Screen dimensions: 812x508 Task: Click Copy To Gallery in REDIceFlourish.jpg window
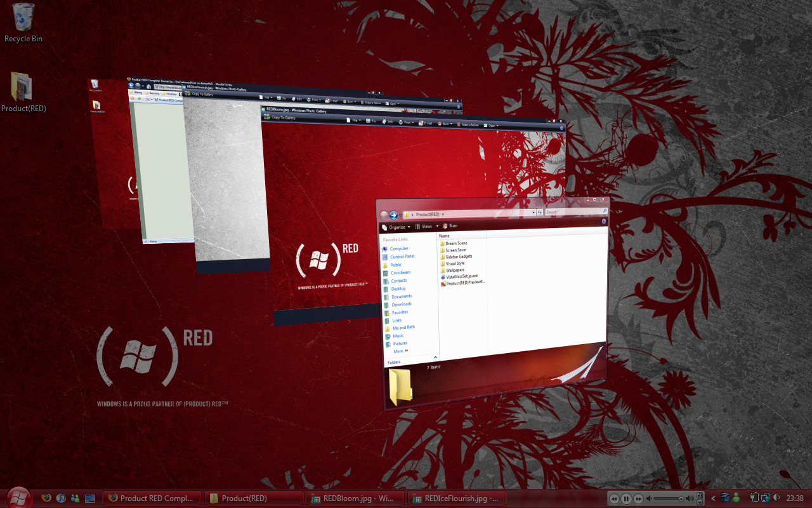tap(199, 94)
